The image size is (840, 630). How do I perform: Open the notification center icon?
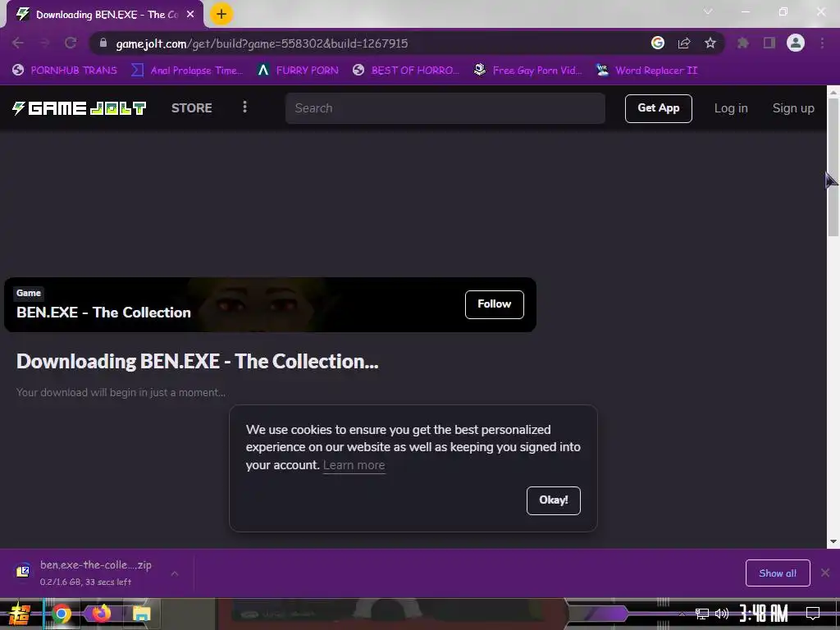point(813,614)
